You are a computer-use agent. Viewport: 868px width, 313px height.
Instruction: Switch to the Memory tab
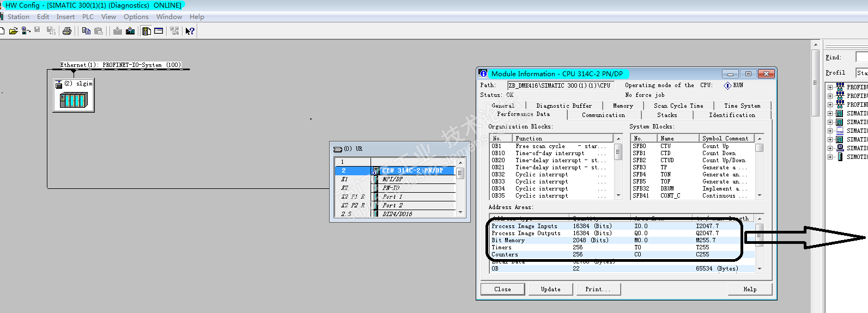click(x=623, y=106)
